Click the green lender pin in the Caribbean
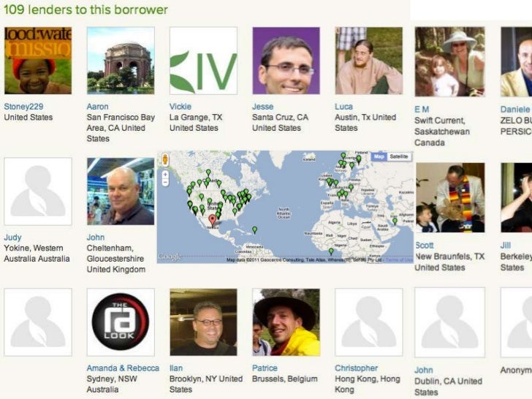Image resolution: width=532 pixels, height=399 pixels. [255, 230]
